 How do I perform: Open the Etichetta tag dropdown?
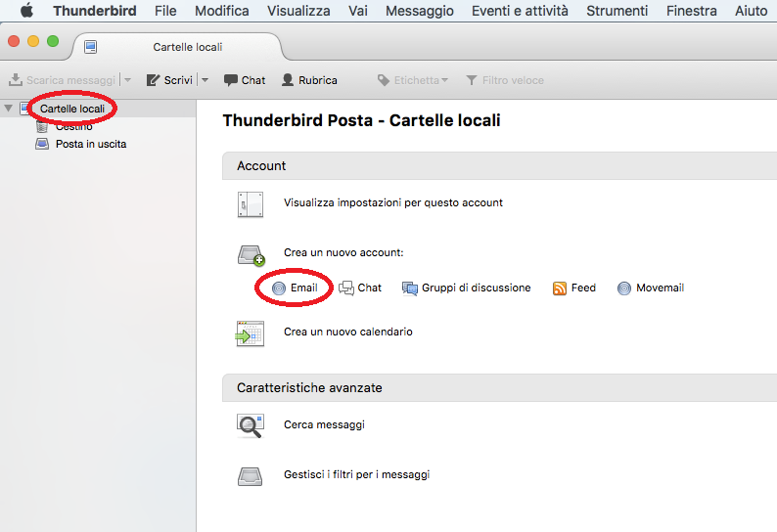412,80
